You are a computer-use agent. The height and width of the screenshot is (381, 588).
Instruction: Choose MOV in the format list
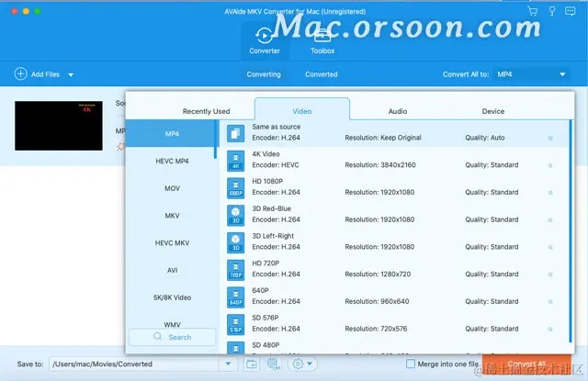coord(172,188)
